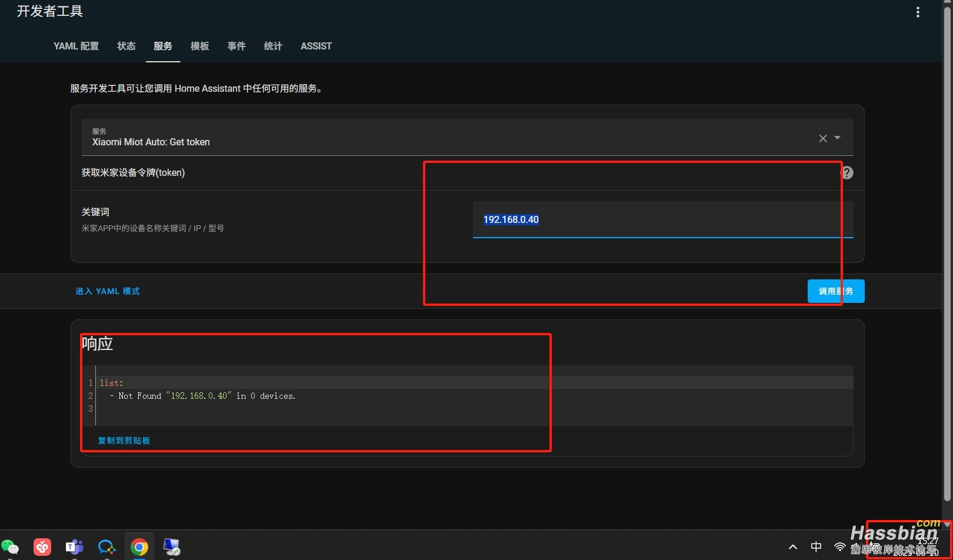Click the Xiaomi Miot Auto: Get token service field
Viewport: 953px width, 560px height.
point(468,137)
